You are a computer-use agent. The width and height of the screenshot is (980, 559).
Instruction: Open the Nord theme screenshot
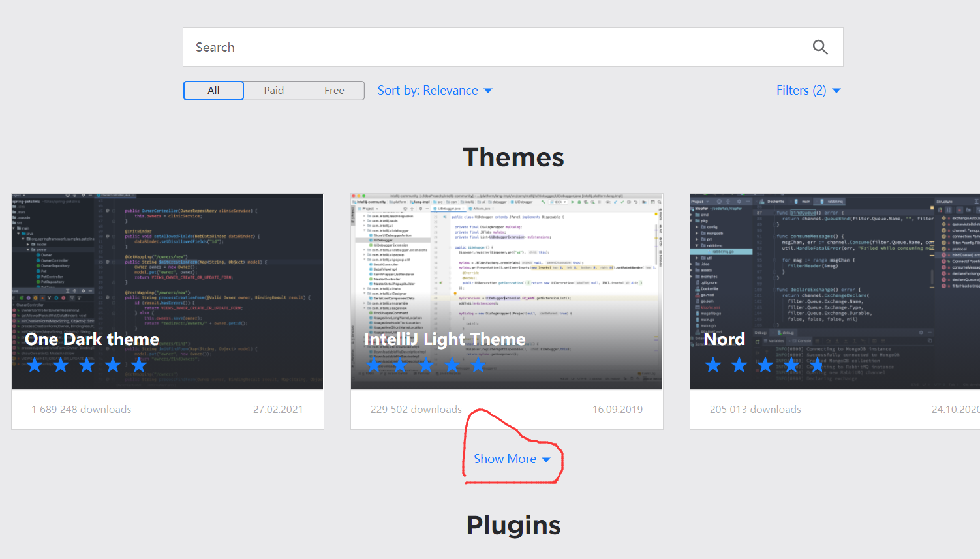click(835, 292)
